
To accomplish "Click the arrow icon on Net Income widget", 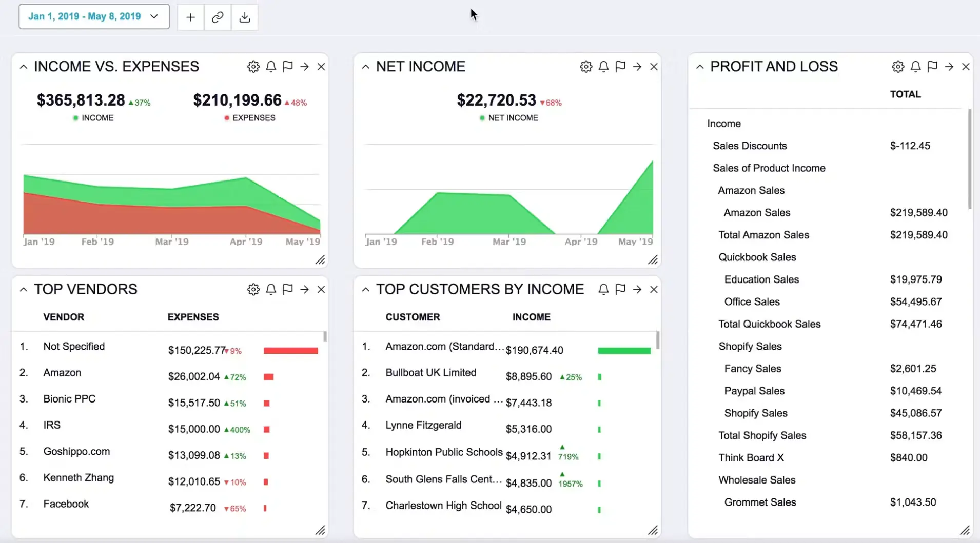I will click(x=637, y=67).
